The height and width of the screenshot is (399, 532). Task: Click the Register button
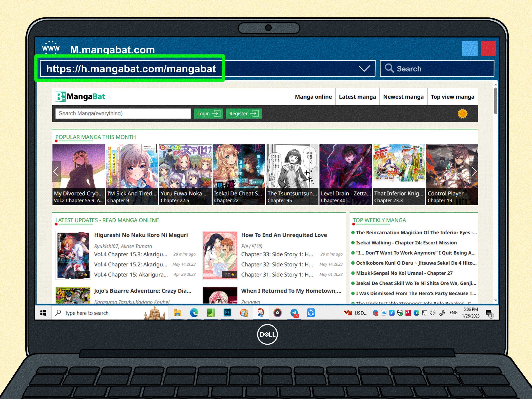[x=243, y=114]
